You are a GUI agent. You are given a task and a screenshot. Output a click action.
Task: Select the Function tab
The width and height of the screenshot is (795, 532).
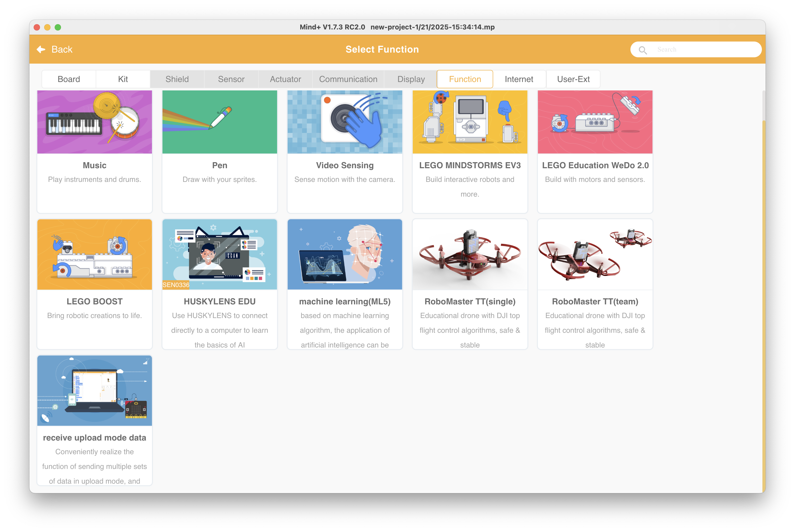click(465, 79)
